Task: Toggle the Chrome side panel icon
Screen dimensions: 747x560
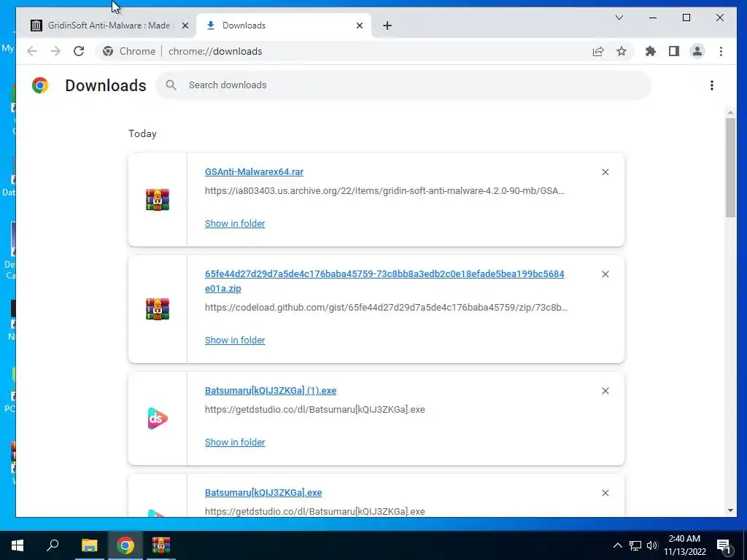Action: point(673,52)
